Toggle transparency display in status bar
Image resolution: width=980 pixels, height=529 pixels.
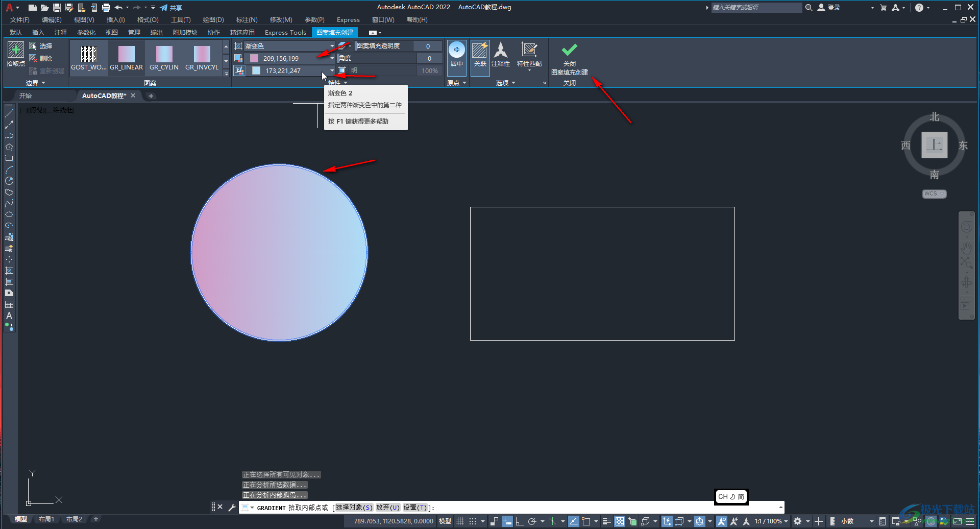(x=620, y=521)
